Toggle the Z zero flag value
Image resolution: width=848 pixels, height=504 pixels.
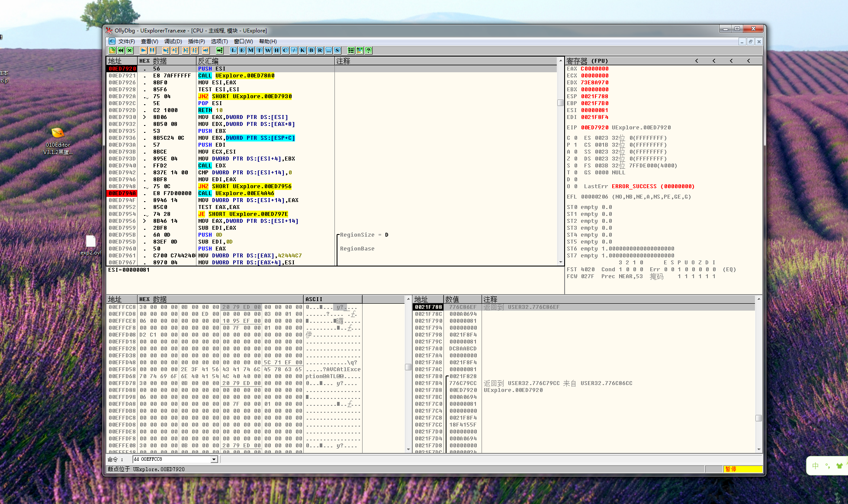point(576,159)
